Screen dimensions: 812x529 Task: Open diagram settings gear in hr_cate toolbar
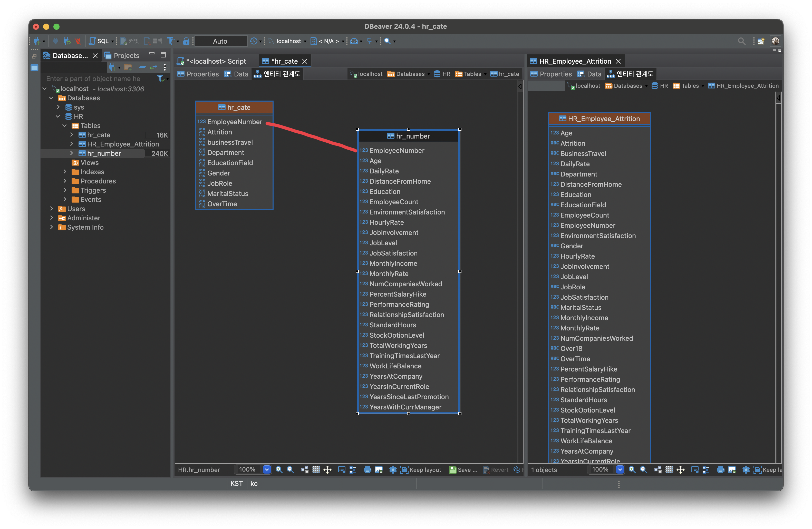pyautogui.click(x=393, y=470)
